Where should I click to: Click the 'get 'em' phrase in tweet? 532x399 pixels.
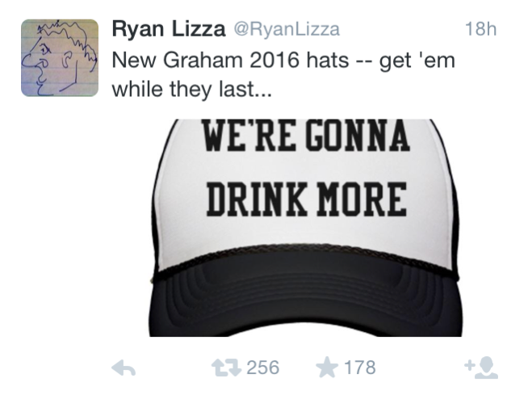[x=417, y=61]
